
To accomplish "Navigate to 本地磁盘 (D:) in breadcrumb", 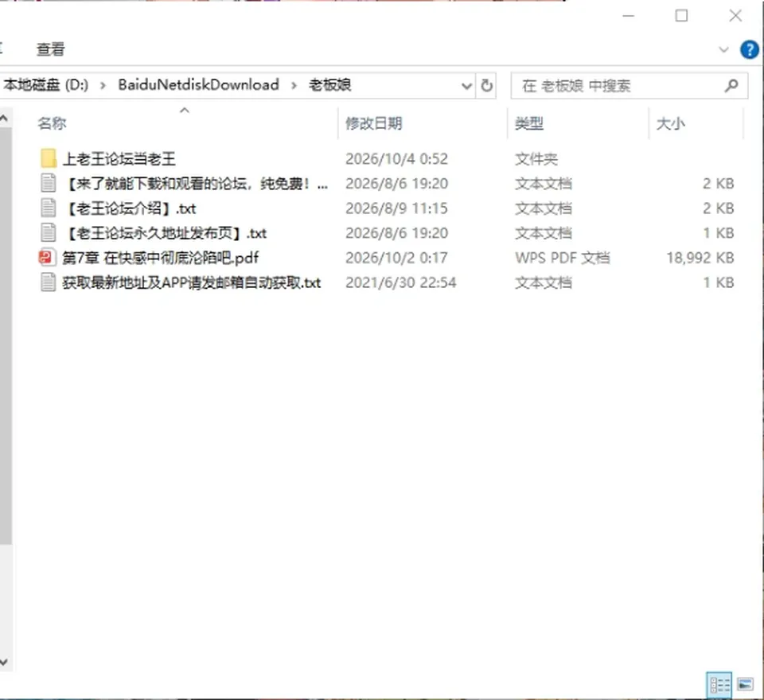I will (x=46, y=85).
